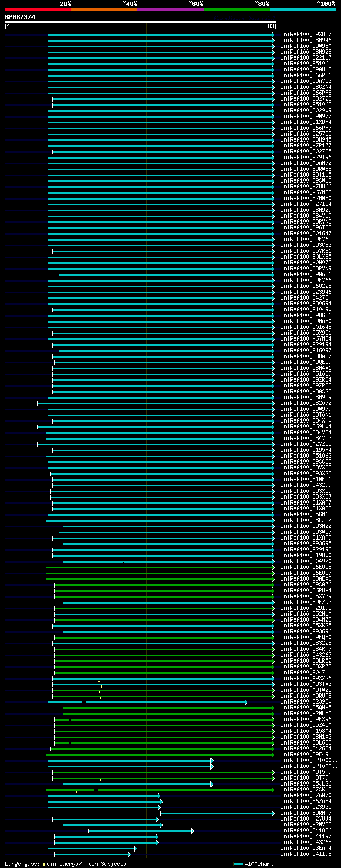Select the UniRef100_O82072 label
Screen dimensions: 341x868
coord(306,403)
